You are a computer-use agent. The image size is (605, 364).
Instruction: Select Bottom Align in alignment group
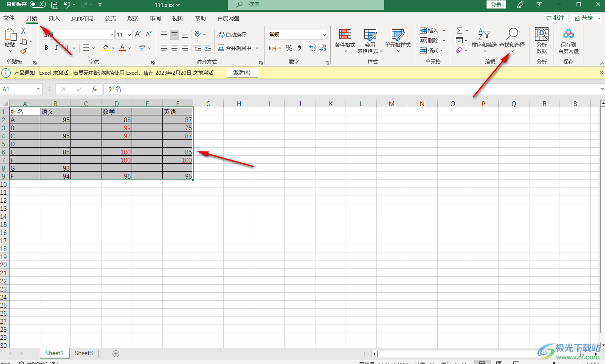(185, 34)
